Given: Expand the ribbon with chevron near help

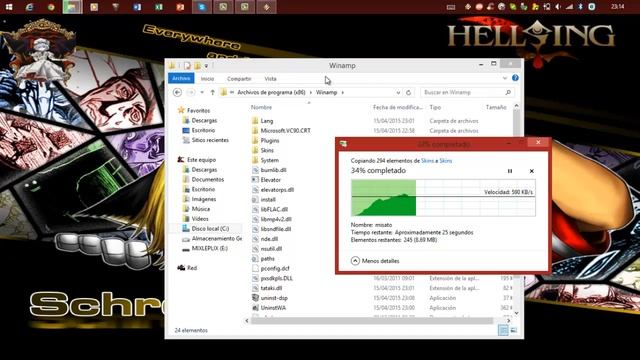Looking at the screenshot, I should coord(505,78).
